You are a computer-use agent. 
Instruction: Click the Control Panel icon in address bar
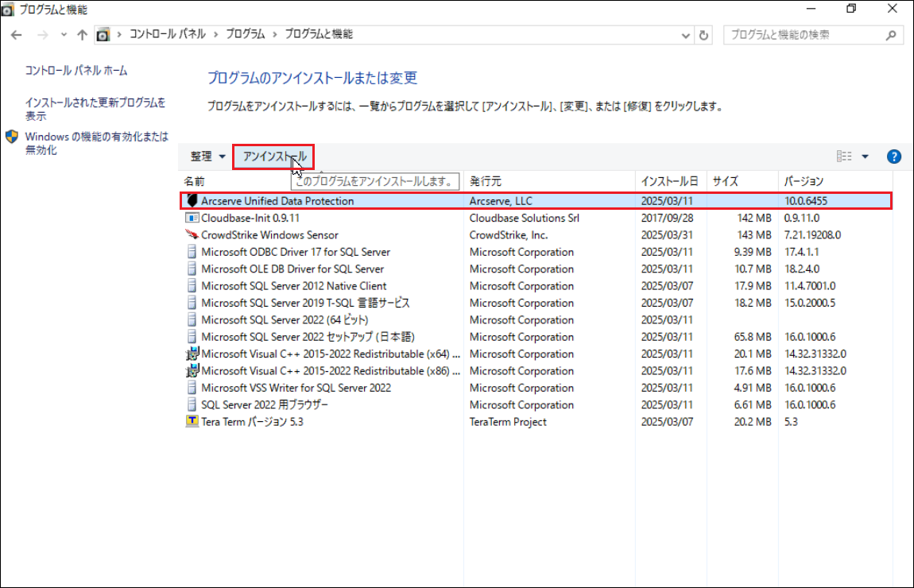point(103,35)
